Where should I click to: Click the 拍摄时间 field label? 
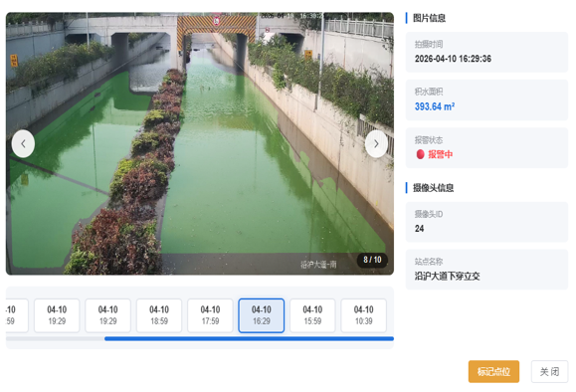[429, 45]
